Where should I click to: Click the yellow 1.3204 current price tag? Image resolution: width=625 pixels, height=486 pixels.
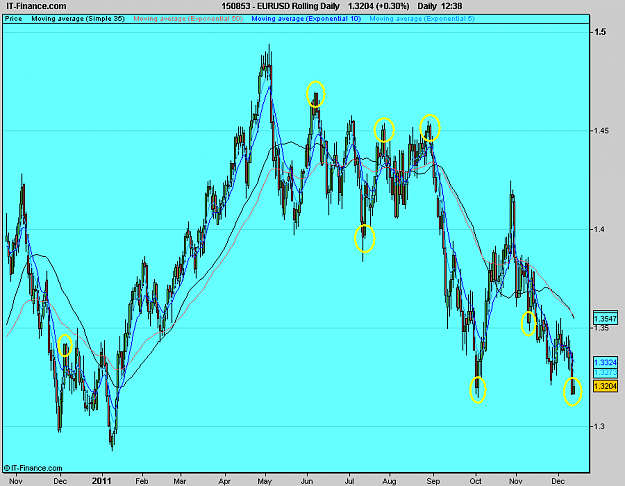(605, 386)
